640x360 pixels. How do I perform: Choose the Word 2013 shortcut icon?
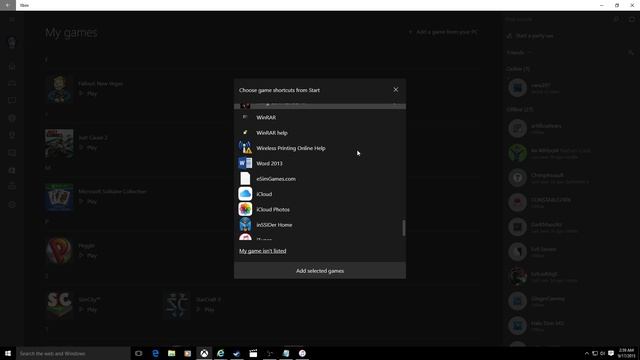[245, 163]
